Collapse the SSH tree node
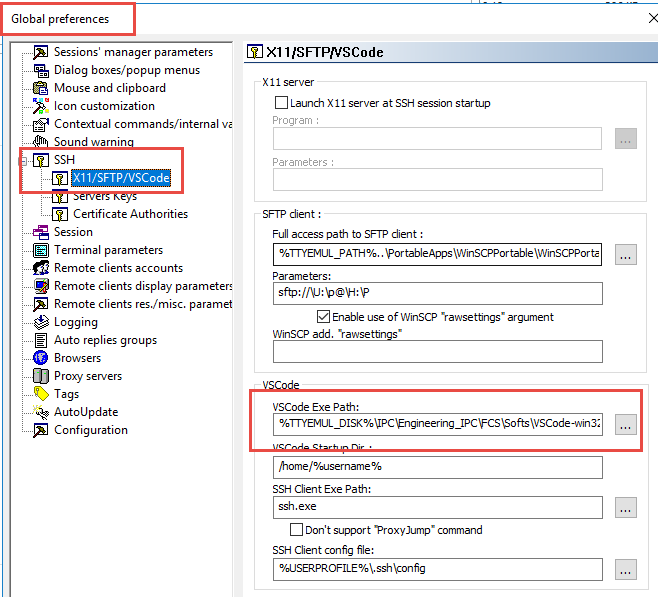The height and width of the screenshot is (597, 658). tap(23, 160)
